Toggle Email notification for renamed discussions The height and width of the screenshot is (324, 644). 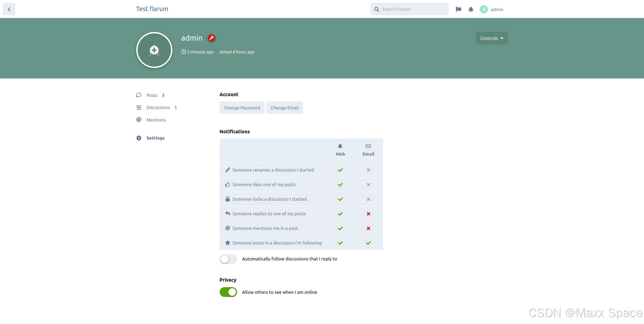click(x=368, y=170)
